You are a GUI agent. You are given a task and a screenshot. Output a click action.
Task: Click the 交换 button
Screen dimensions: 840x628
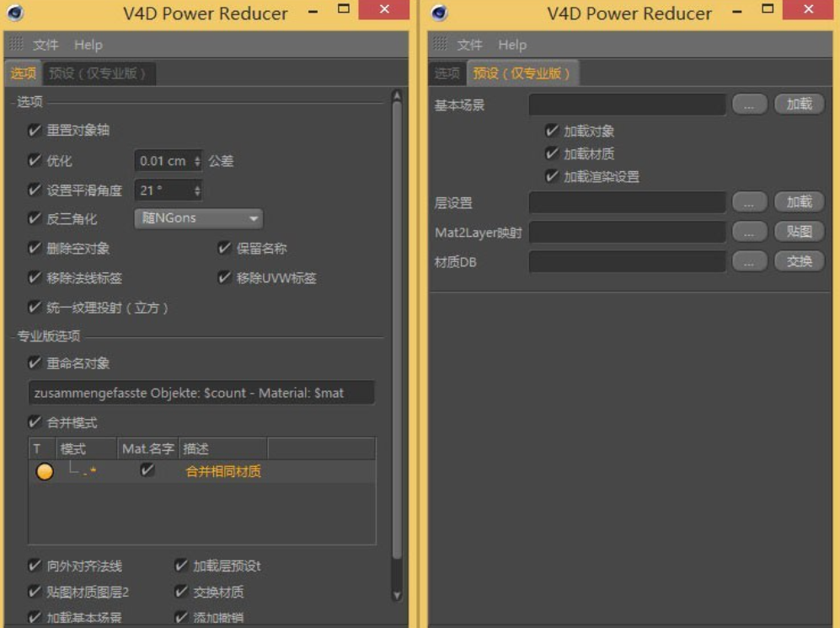point(800,261)
